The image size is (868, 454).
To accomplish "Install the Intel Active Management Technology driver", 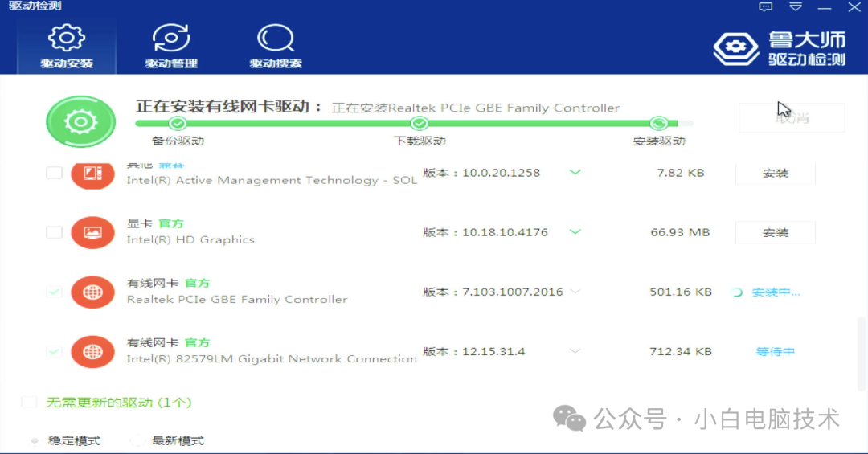I will click(x=775, y=174).
